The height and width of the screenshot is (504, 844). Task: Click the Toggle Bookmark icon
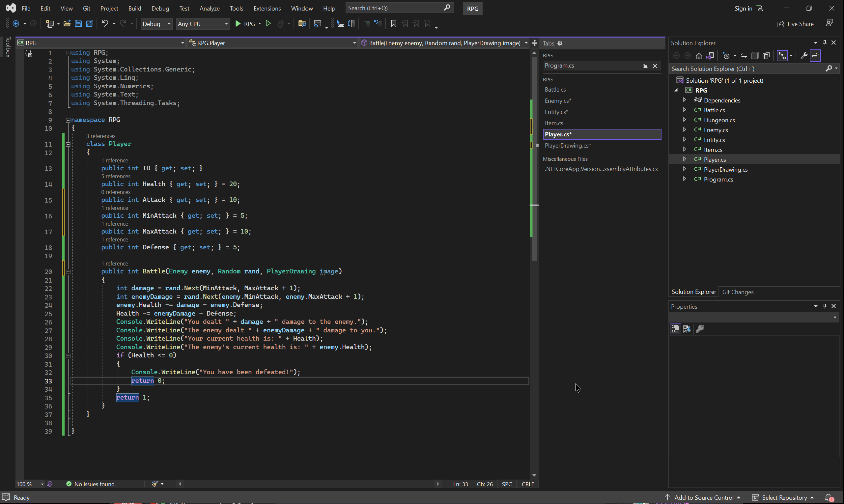[394, 24]
